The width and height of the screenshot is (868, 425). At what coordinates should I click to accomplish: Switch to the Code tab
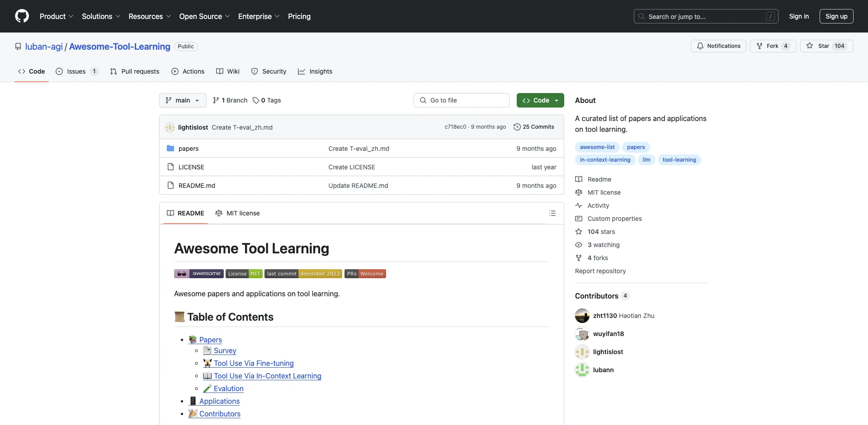(x=32, y=71)
